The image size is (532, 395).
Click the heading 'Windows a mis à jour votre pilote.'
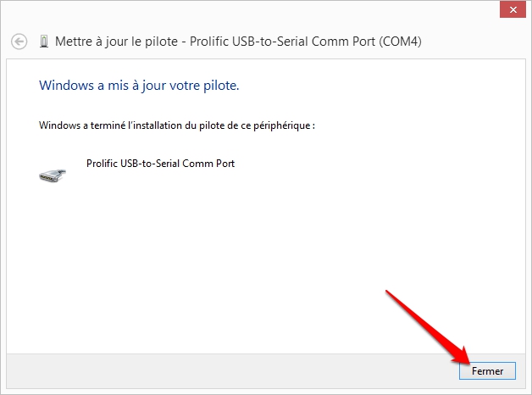[139, 86]
